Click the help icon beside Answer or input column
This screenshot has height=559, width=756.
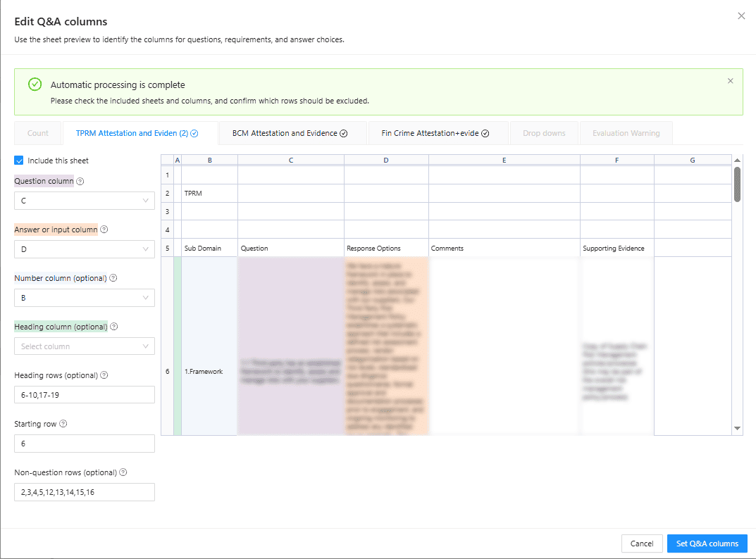tap(104, 229)
